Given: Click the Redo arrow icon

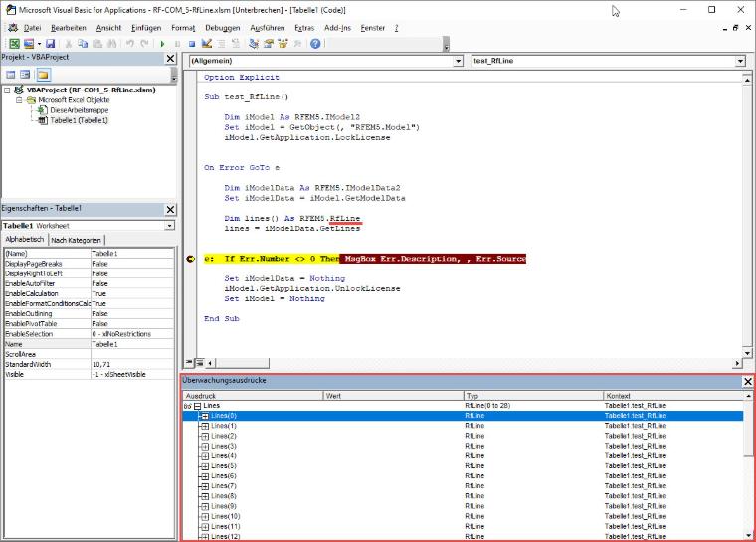Looking at the screenshot, I should coord(144,44).
